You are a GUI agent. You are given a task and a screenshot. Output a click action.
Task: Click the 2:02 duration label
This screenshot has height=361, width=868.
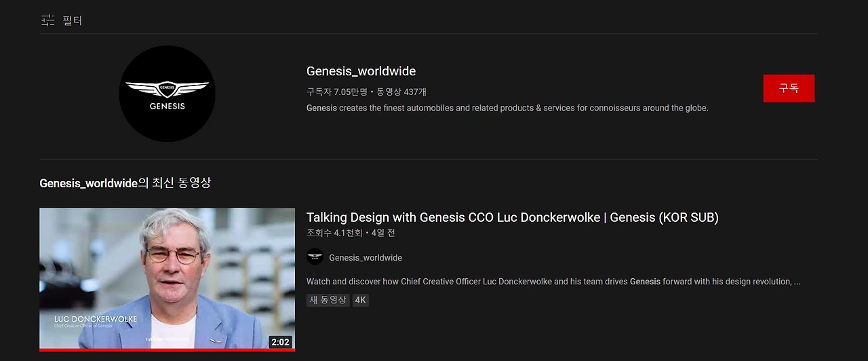tap(280, 342)
